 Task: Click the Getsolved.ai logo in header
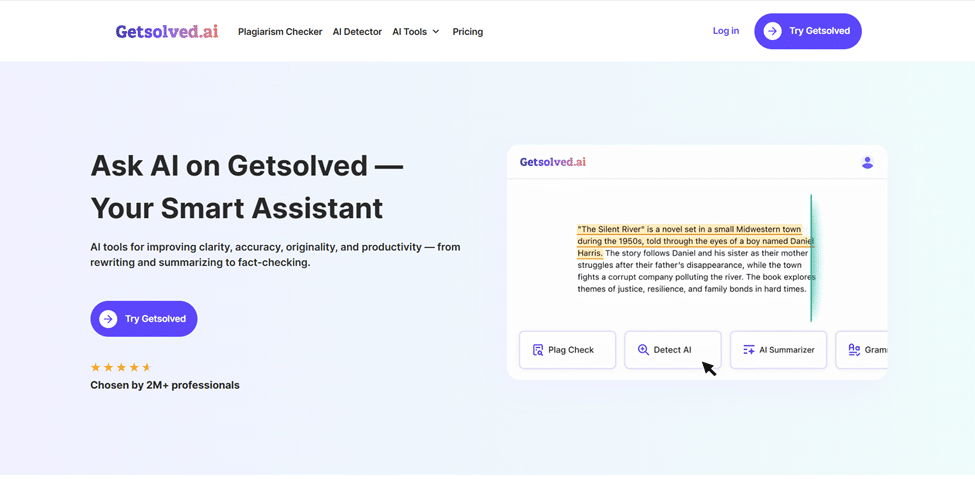click(167, 32)
